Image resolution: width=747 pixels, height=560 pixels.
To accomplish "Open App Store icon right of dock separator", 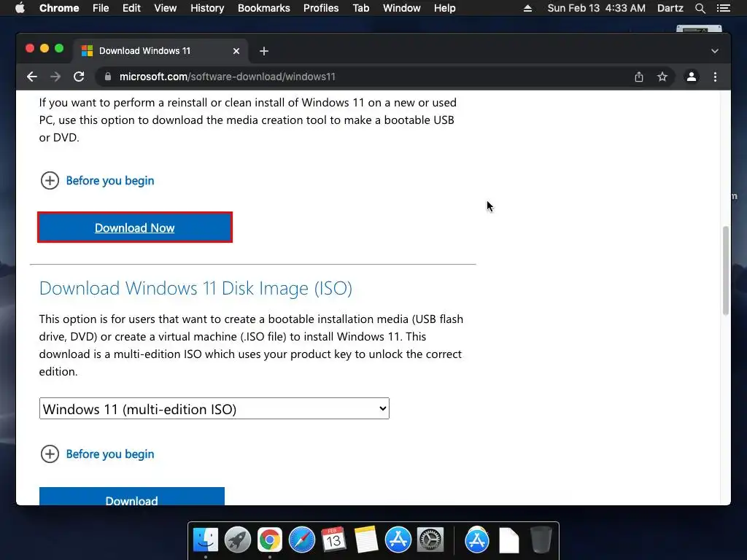I will (477, 540).
